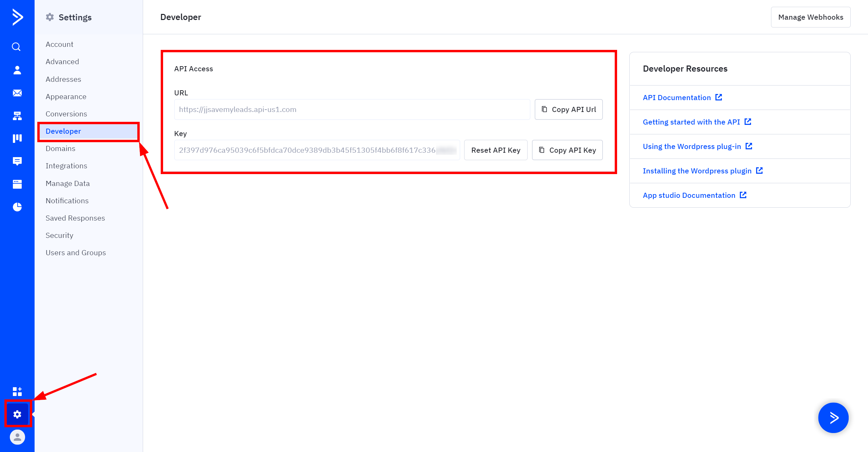The image size is (868, 452).
Task: Click gear icon beside Settings heading
Action: click(x=50, y=17)
